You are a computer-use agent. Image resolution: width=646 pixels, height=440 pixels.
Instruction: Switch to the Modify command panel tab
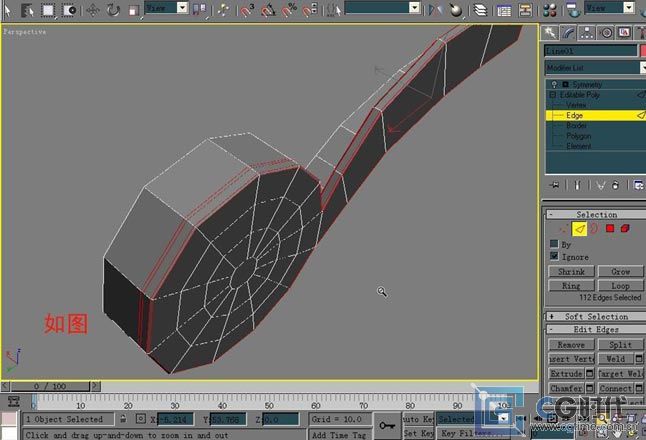[x=568, y=33]
